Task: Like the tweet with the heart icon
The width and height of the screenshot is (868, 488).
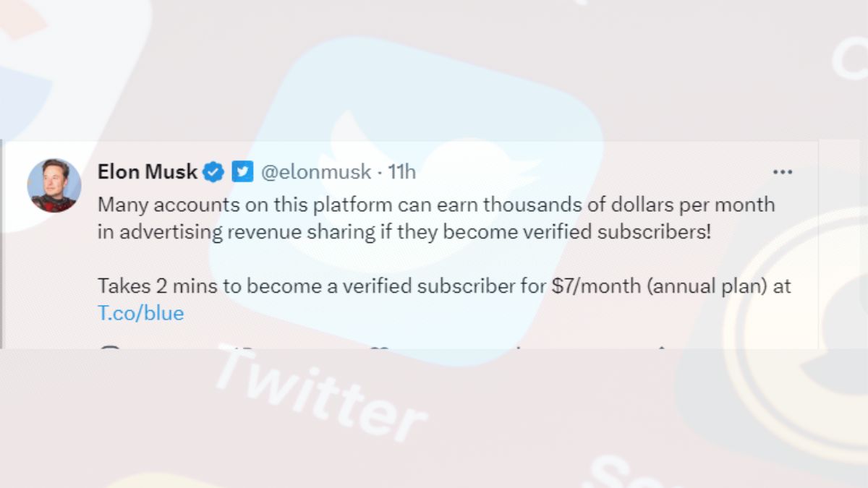Action: pos(379,348)
